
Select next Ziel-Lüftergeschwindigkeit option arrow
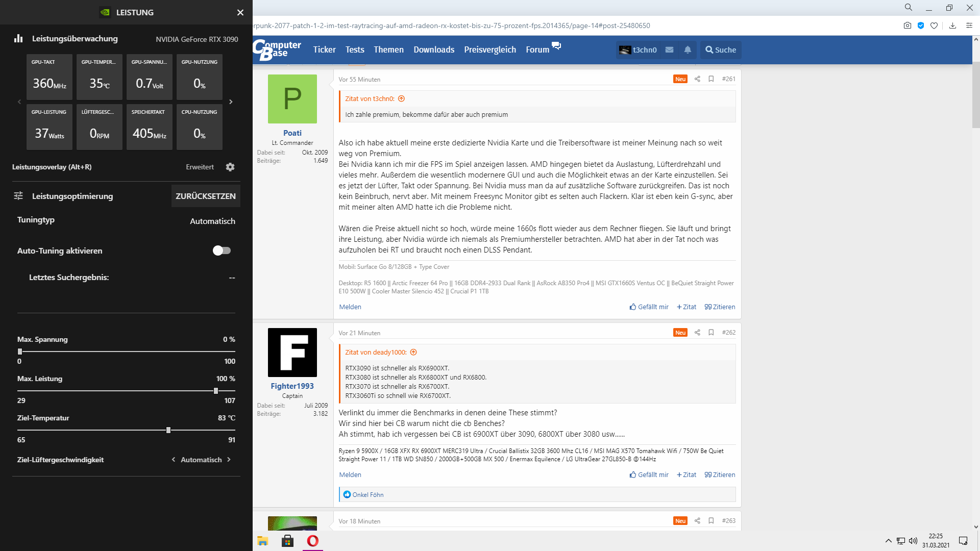pos(229,460)
